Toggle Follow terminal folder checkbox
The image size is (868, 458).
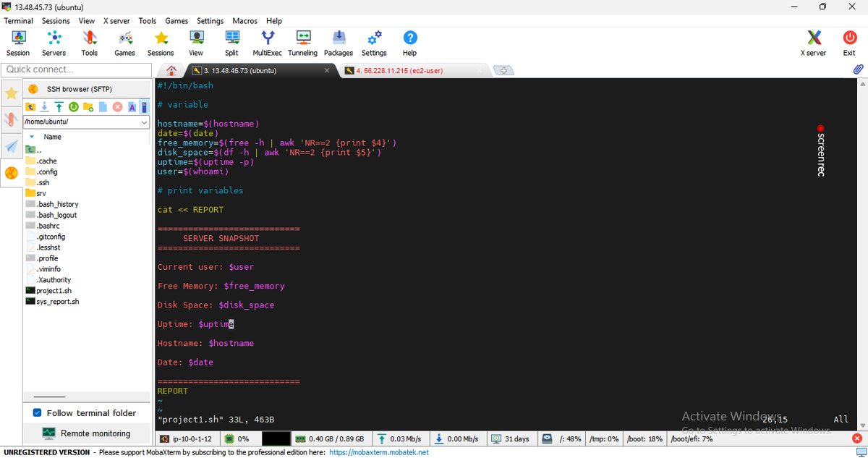[x=38, y=413]
